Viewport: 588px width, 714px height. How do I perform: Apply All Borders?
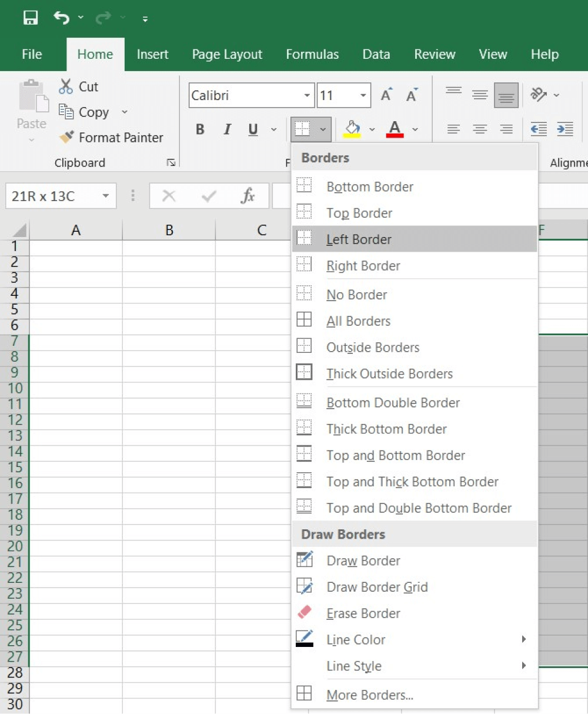click(415, 321)
